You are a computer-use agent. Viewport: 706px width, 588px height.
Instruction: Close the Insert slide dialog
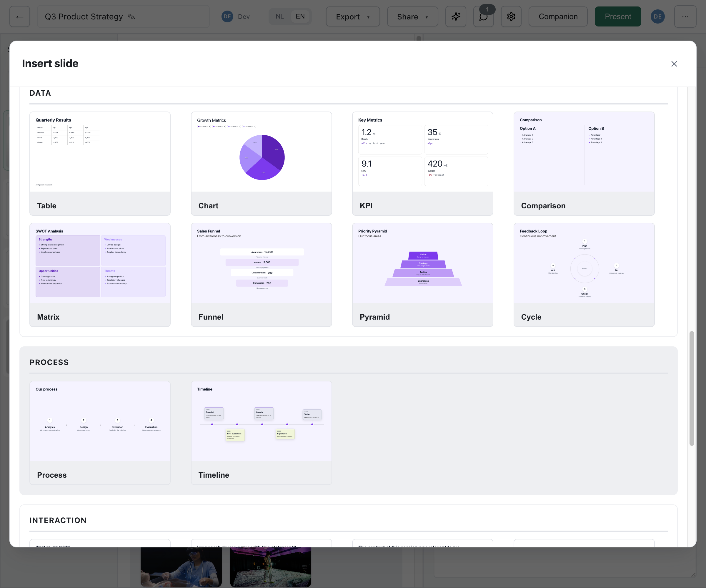click(x=674, y=64)
